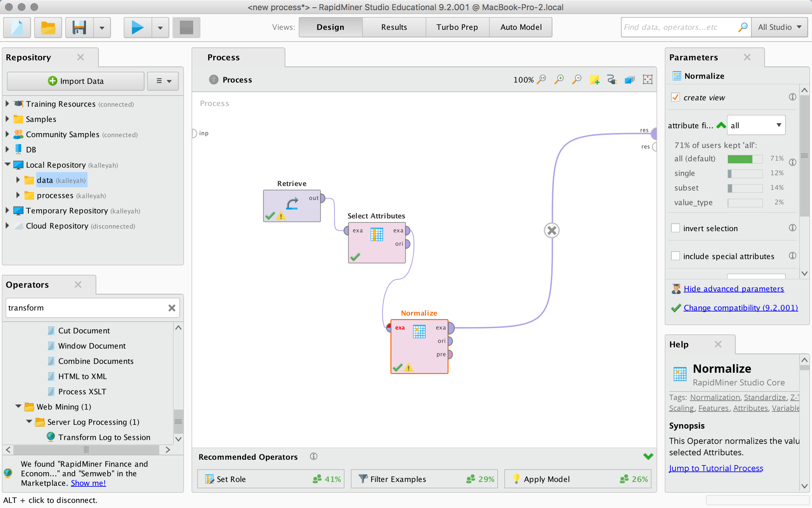This screenshot has height=508, width=812.
Task: Run the process with the play button
Action: point(138,27)
